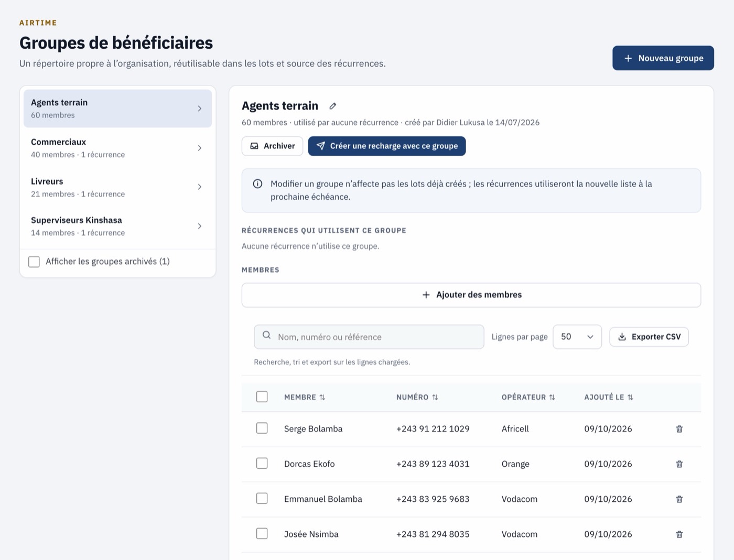This screenshot has width=734, height=560.
Task: Enable Afficher les groupes archivés
Action: (x=34, y=262)
